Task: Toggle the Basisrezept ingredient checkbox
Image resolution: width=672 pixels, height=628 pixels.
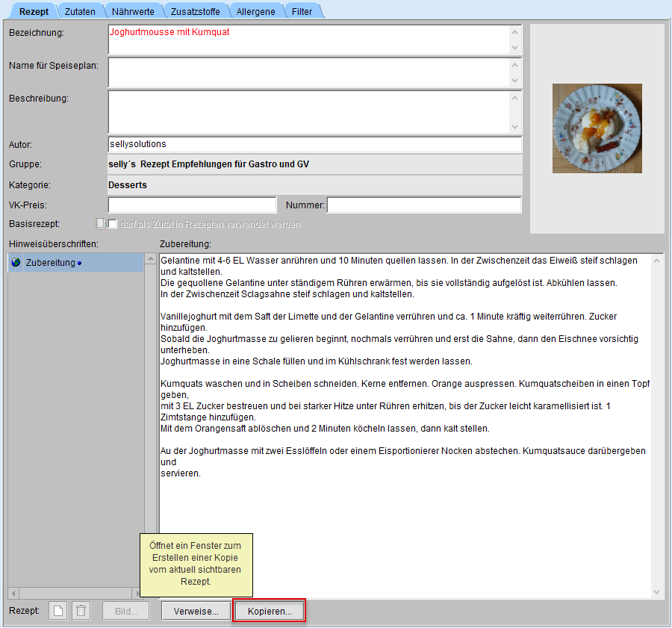Action: point(113,224)
